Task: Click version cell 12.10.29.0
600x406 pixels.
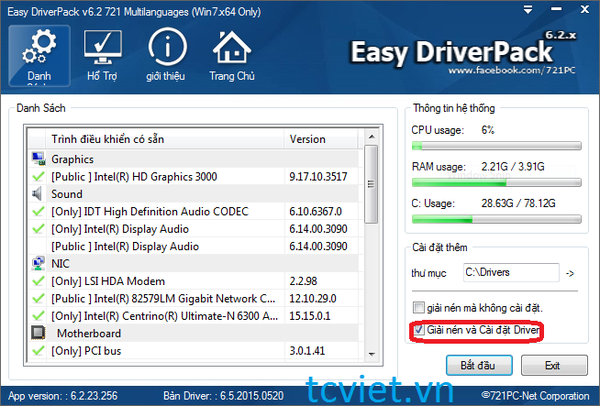Action: click(313, 298)
